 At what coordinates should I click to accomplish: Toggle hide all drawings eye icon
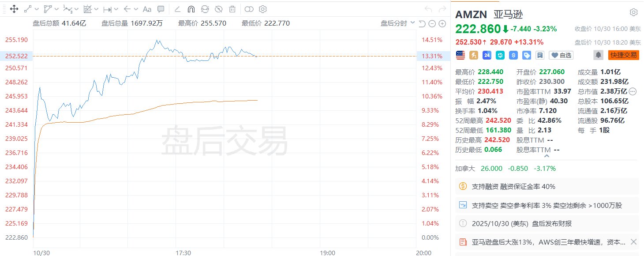(218, 9)
